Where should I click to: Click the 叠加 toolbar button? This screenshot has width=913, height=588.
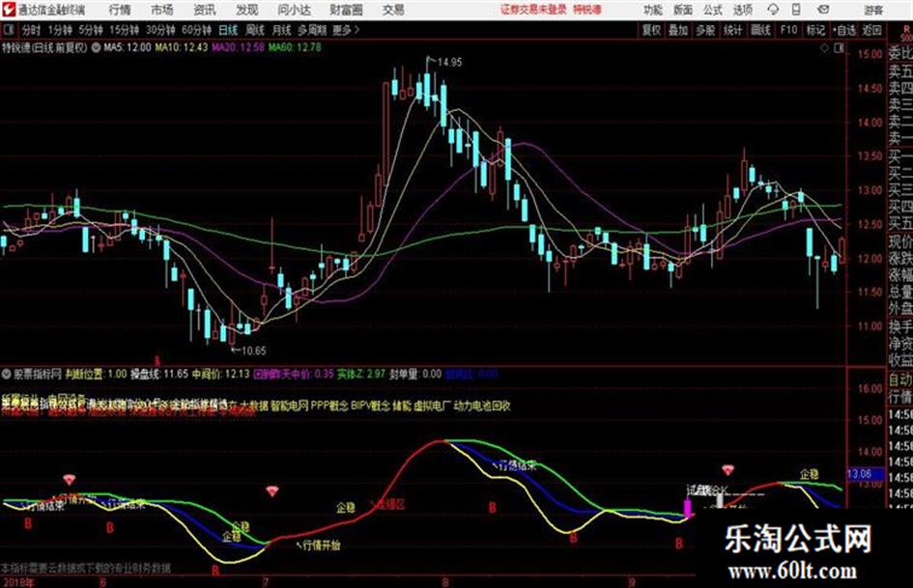(678, 30)
